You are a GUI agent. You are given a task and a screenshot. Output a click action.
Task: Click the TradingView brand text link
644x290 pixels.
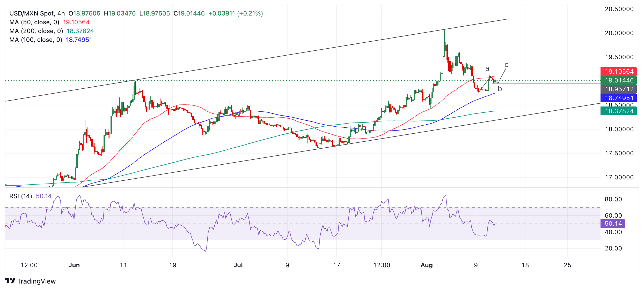(36, 281)
